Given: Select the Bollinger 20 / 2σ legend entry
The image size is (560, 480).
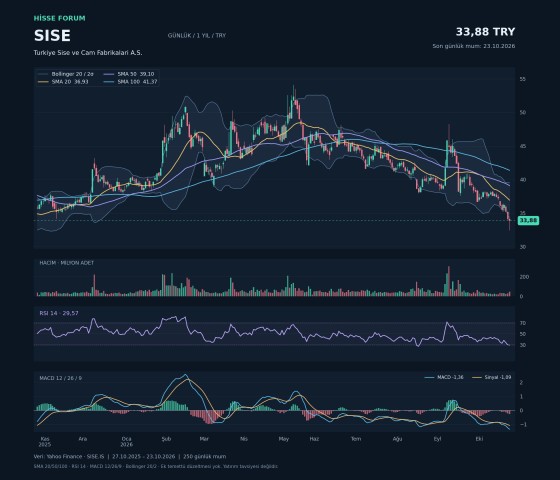Looking at the screenshot, I should (66, 74).
